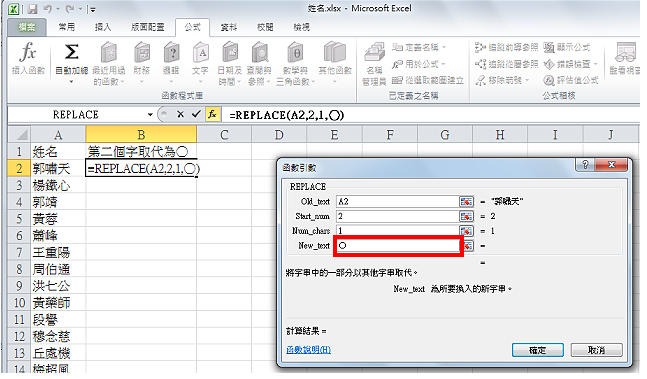Screen dimensions: 647x379
Task: Click Use in Formula button
Action: (x=419, y=64)
